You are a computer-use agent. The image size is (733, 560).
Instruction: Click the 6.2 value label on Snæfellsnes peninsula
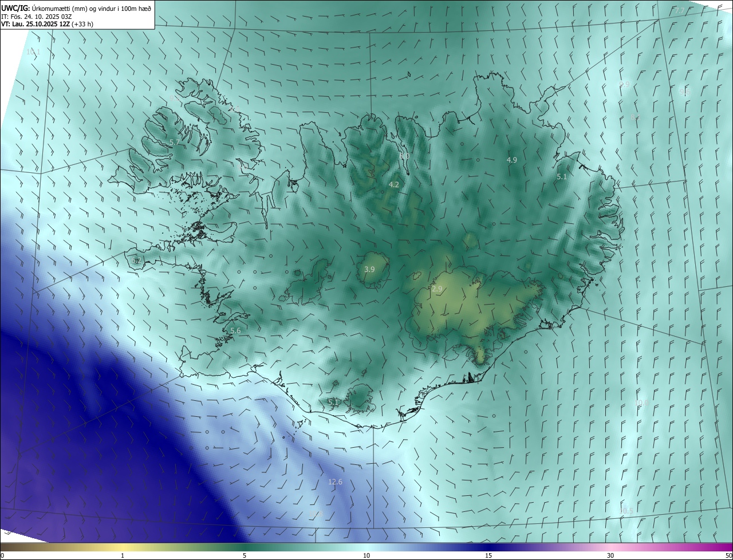pyautogui.click(x=136, y=261)
